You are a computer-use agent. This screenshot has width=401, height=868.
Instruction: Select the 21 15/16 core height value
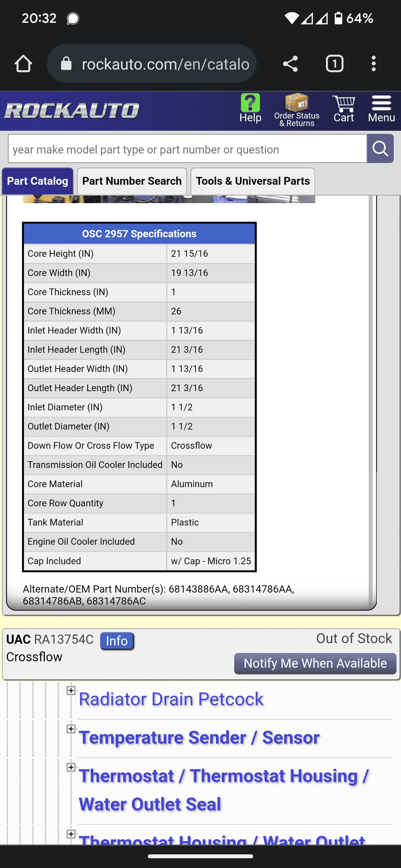[x=190, y=253]
